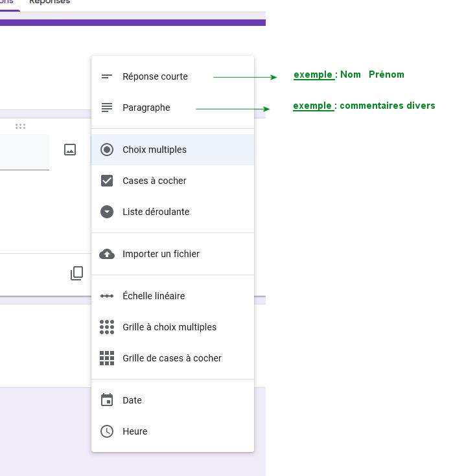Click the paragraph lines icon
This screenshot has height=476, width=453.
[x=107, y=108]
